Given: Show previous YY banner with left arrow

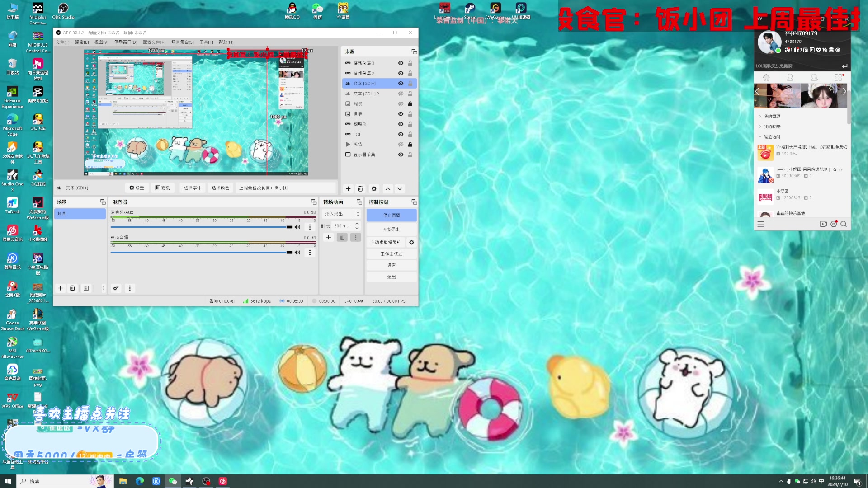Looking at the screenshot, I should tap(757, 92).
